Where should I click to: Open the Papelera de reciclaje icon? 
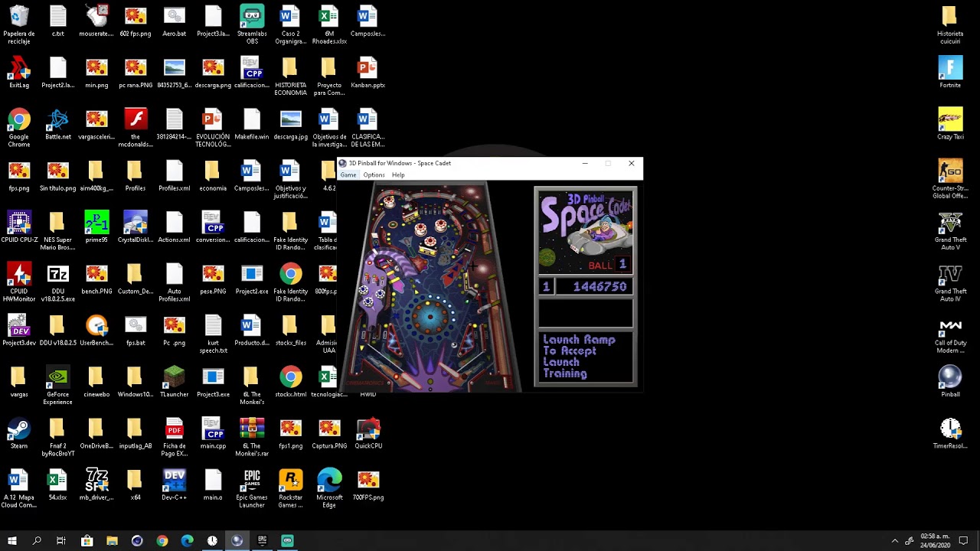click(x=19, y=24)
